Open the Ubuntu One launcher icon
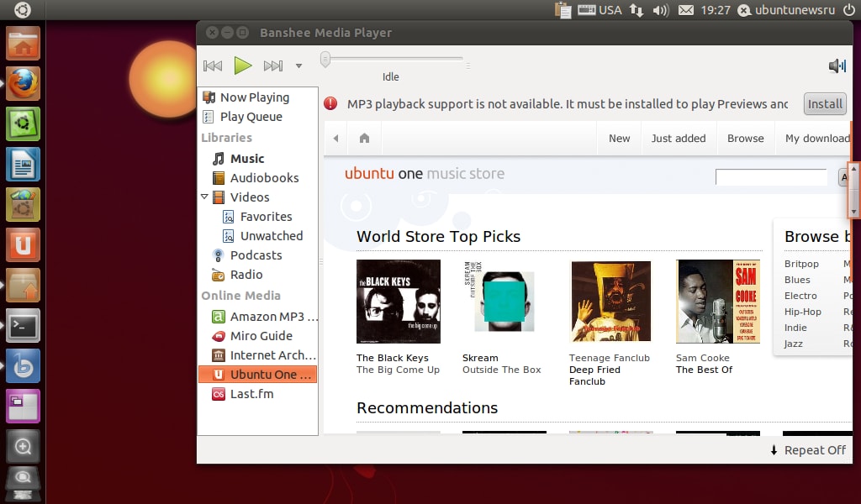Image resolution: width=861 pixels, height=504 pixels. click(23, 244)
